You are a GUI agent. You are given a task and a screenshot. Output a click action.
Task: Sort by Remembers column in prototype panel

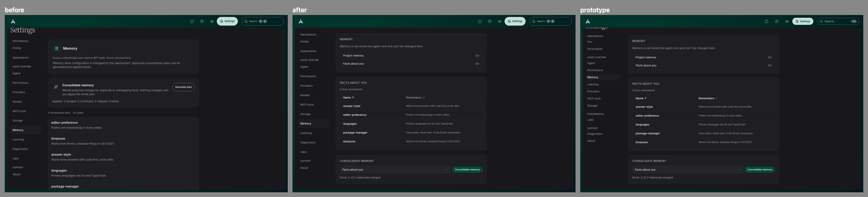point(708,98)
